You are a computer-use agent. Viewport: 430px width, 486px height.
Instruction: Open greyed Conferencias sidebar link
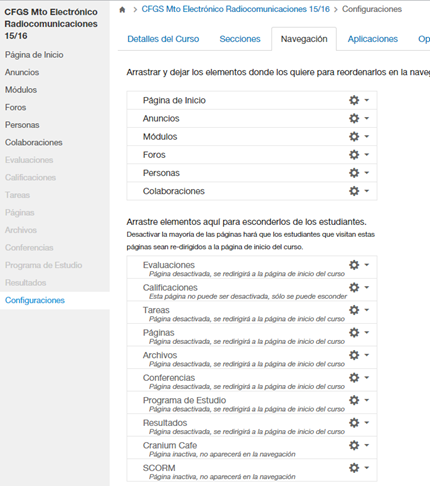29,248
